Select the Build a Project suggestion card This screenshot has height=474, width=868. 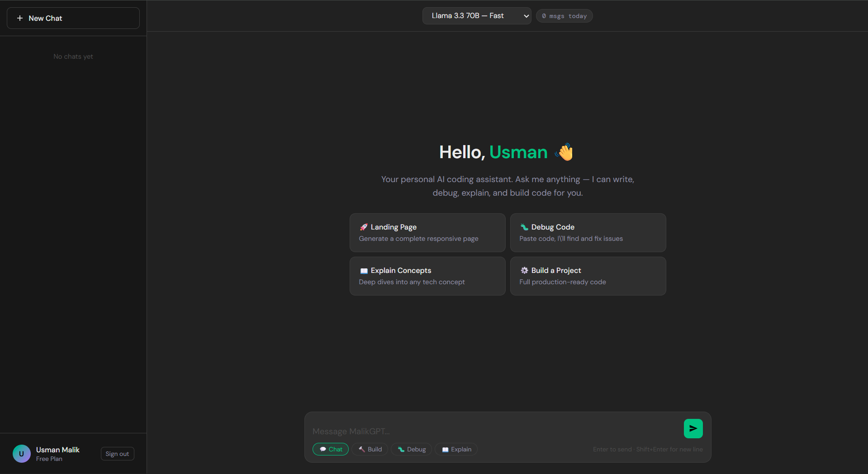pos(588,276)
